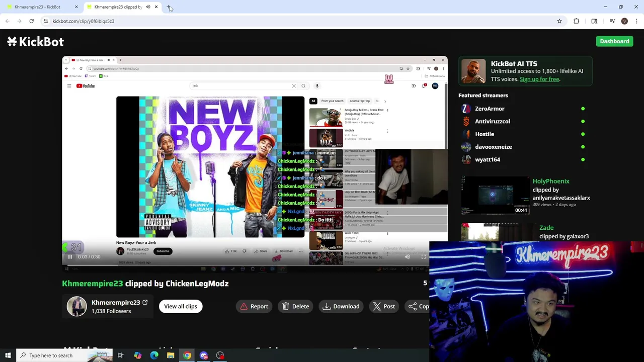Open the Chrome profile avatar
This screenshot has height=362, width=644.
click(x=624, y=21)
